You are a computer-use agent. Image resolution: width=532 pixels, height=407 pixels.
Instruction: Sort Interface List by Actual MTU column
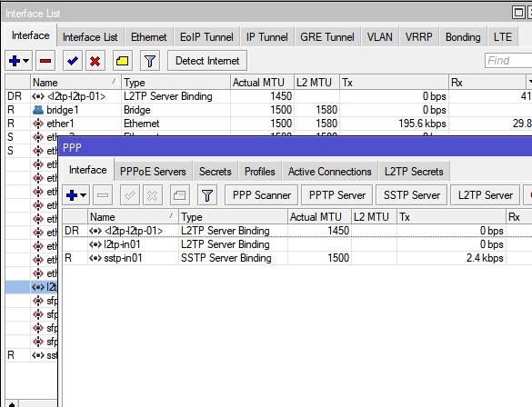click(262, 83)
